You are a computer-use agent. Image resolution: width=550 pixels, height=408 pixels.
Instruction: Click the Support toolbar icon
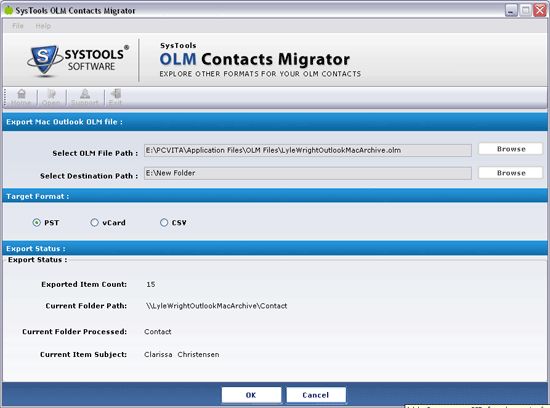[x=85, y=97]
